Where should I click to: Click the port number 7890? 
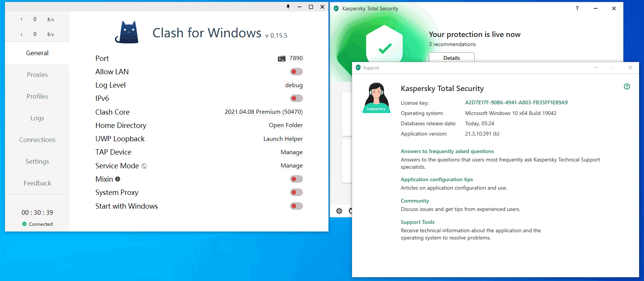tap(296, 58)
